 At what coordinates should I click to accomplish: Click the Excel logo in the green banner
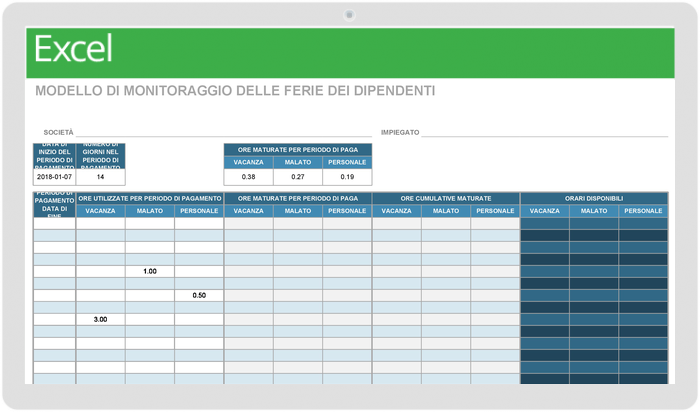[x=73, y=48]
